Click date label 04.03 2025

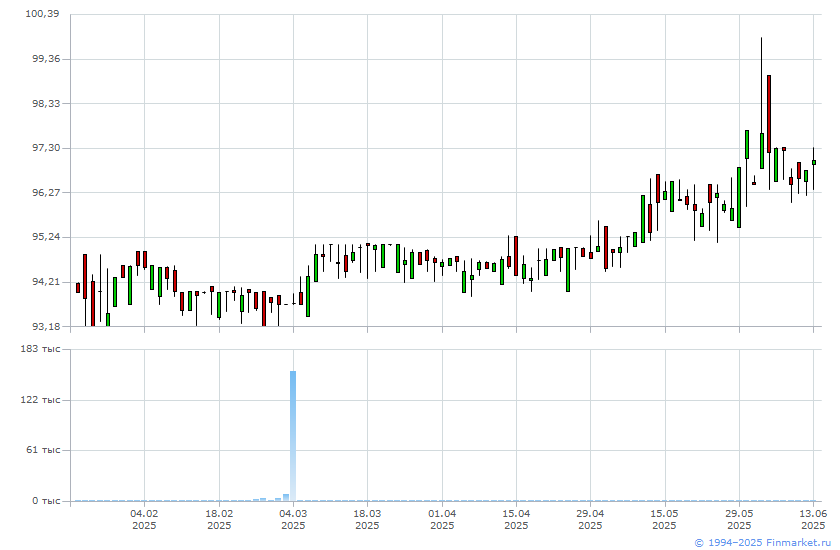coord(293,519)
